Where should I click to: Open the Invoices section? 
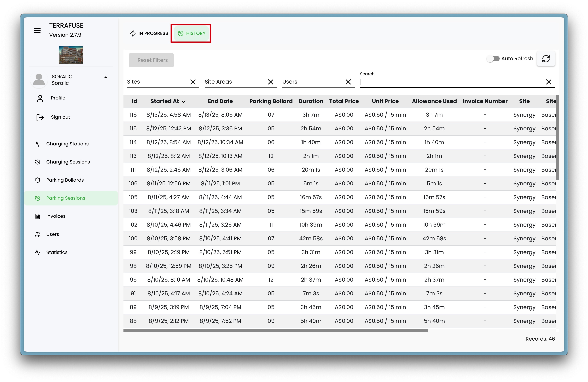tap(56, 216)
